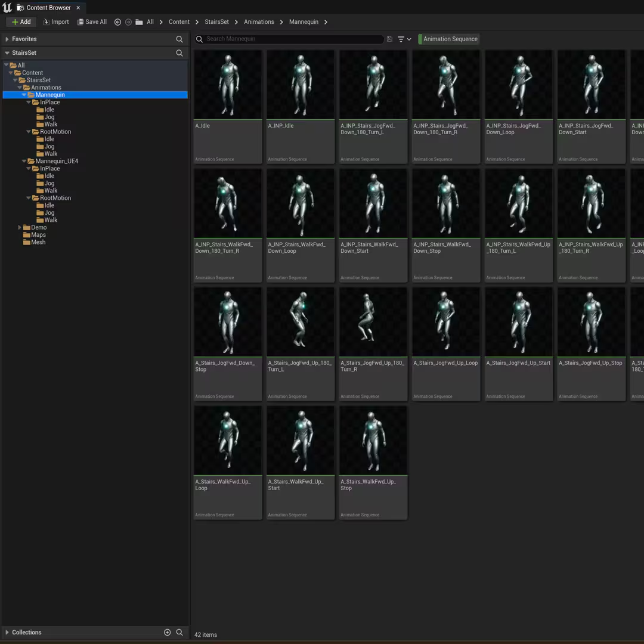Click the search icon in the Collections panel
644x644 pixels.
point(179,632)
